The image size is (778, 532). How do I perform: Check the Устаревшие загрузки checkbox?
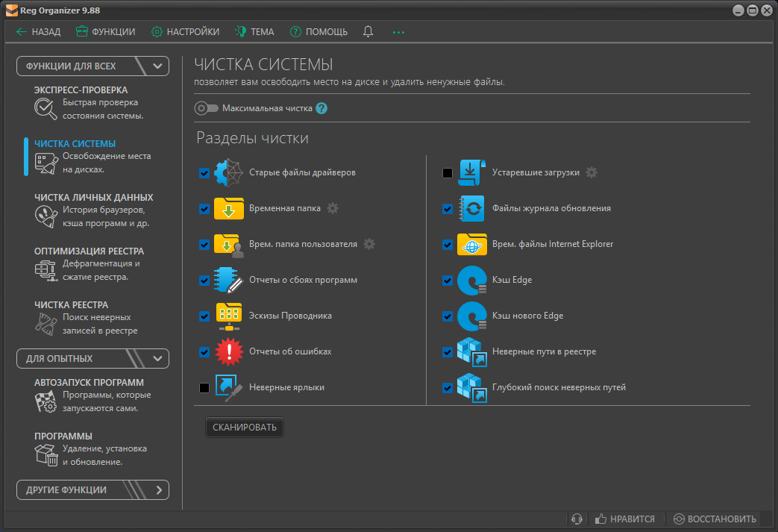[x=448, y=173]
